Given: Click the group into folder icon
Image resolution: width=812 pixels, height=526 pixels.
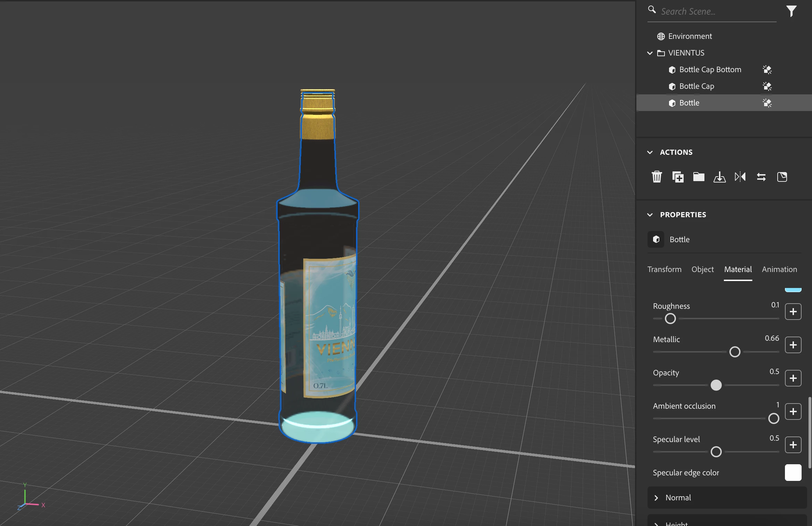Looking at the screenshot, I should (x=699, y=177).
